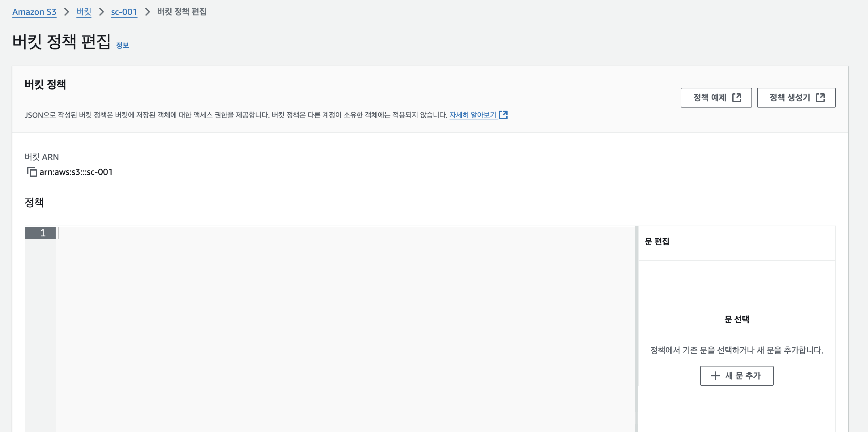Go to Amazon S3 breadcrumb link
Image resolution: width=868 pixels, height=432 pixels.
tap(34, 12)
